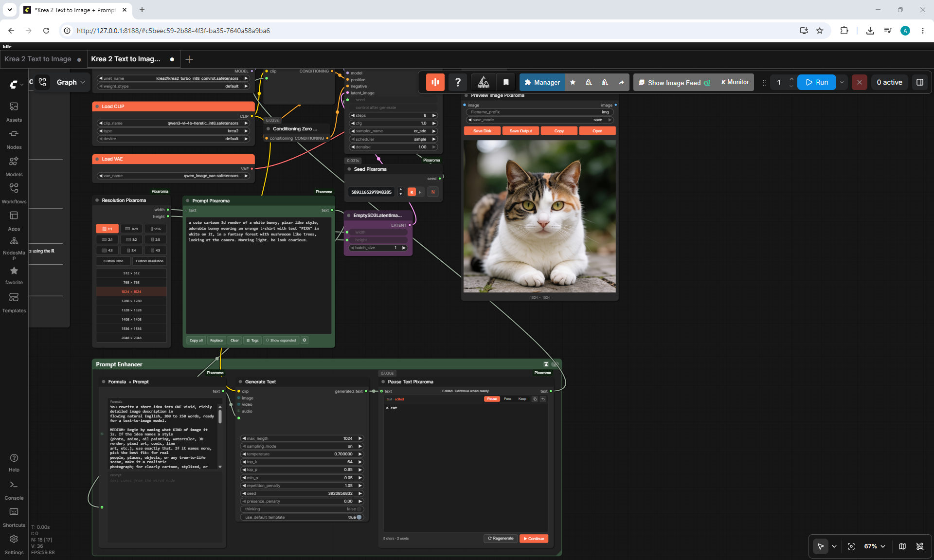
Task: Adjust the top_p slider in Generate Text
Action: (302, 470)
